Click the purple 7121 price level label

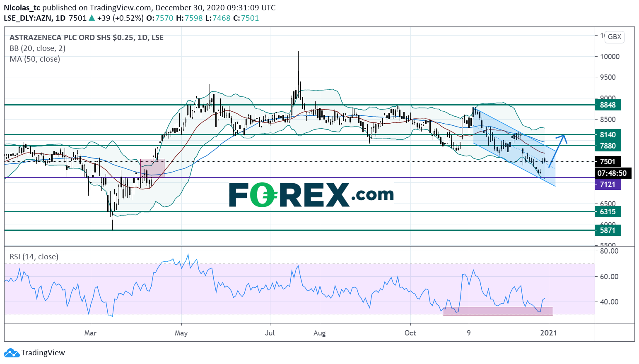coord(608,184)
